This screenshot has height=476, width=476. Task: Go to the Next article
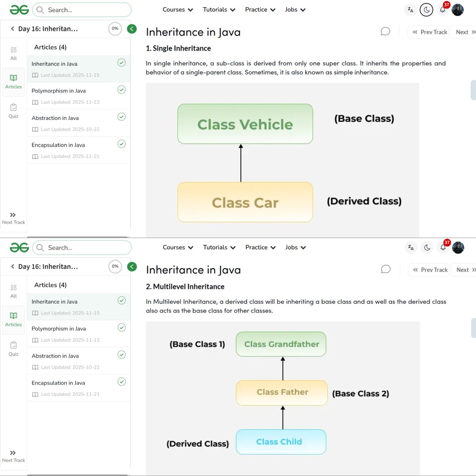point(463,32)
